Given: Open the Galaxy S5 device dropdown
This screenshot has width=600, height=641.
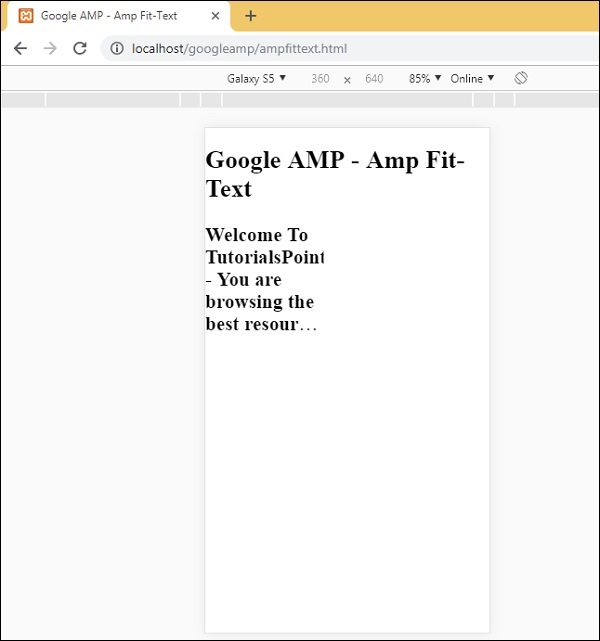Looking at the screenshot, I should tap(256, 78).
